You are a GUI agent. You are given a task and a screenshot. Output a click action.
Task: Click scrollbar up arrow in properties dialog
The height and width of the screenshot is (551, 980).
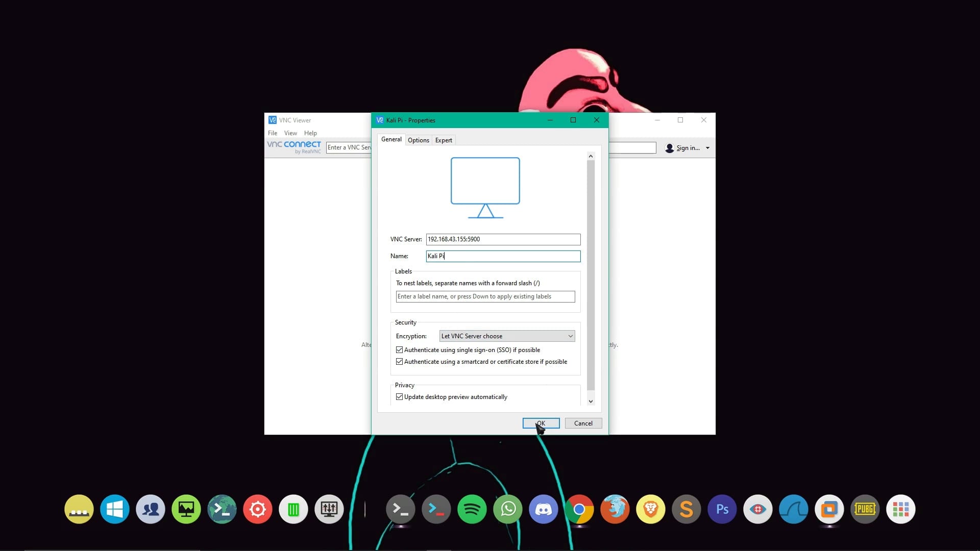tap(591, 156)
